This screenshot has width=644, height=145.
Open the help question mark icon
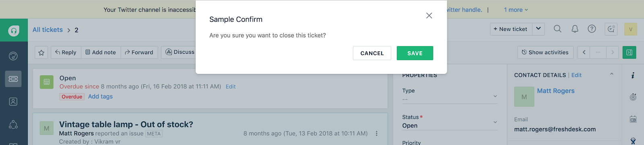click(x=592, y=29)
